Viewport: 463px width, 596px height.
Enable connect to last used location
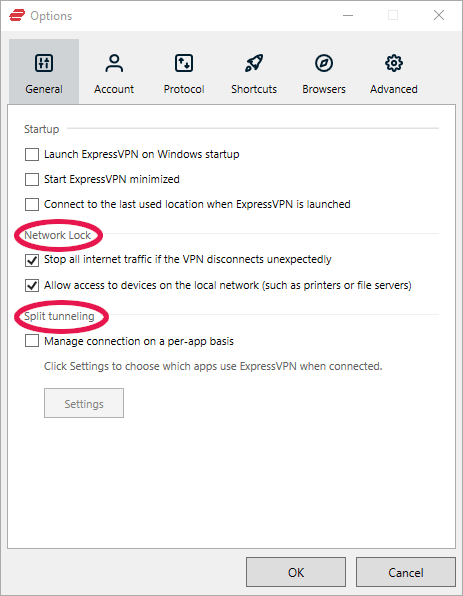click(32, 204)
